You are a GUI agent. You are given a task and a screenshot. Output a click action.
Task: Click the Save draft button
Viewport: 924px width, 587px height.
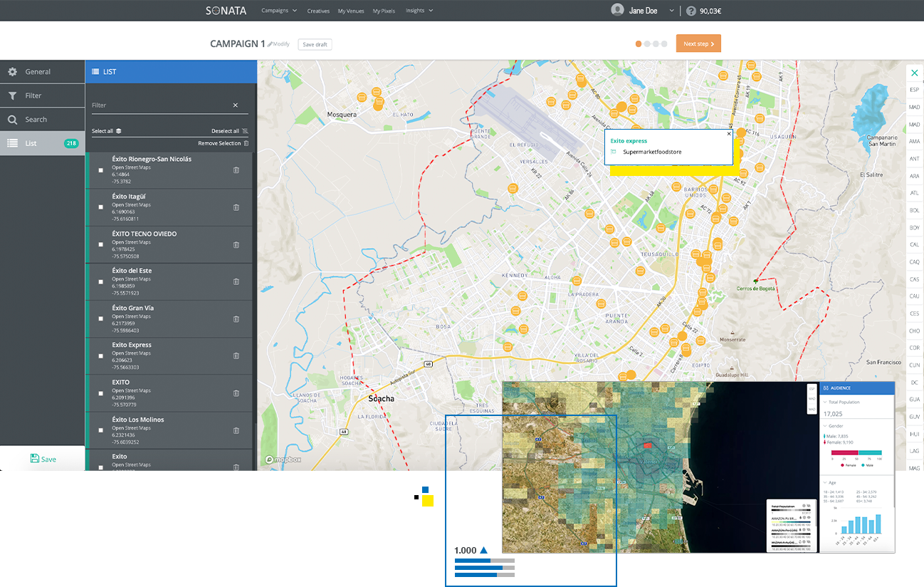315,44
